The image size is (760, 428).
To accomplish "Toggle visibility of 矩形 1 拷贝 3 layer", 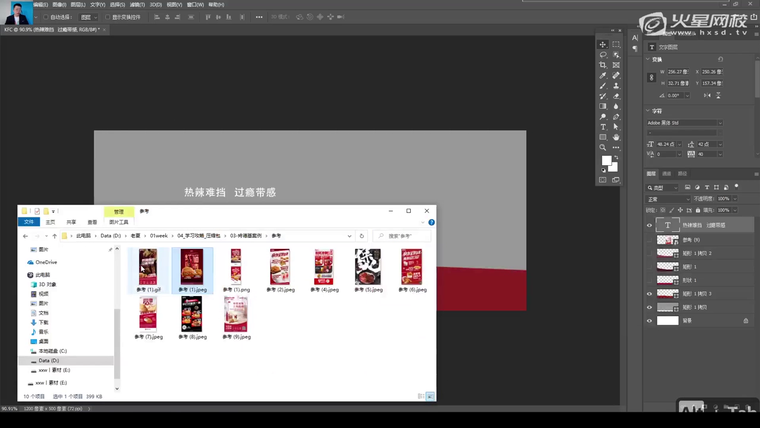I will coord(650,294).
